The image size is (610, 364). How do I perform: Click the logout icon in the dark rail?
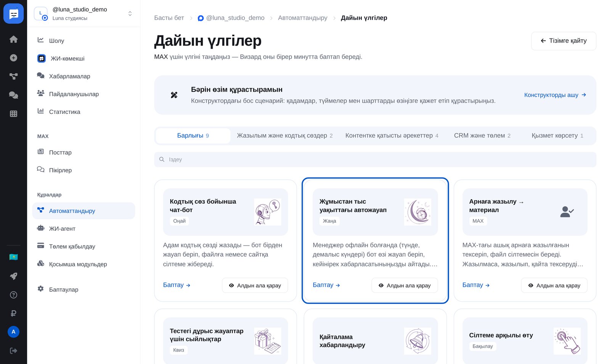(13, 351)
